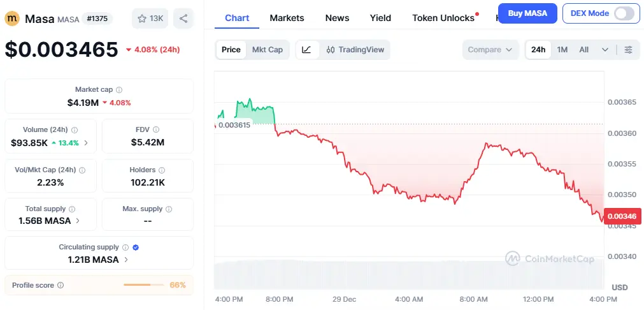
Task: Click info icon next to Max. supply
Action: (169, 209)
